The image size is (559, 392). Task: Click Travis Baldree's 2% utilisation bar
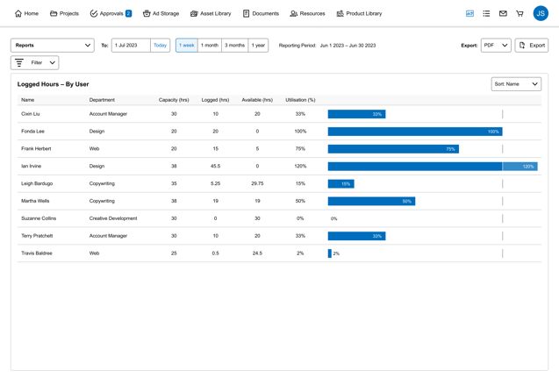330,253
